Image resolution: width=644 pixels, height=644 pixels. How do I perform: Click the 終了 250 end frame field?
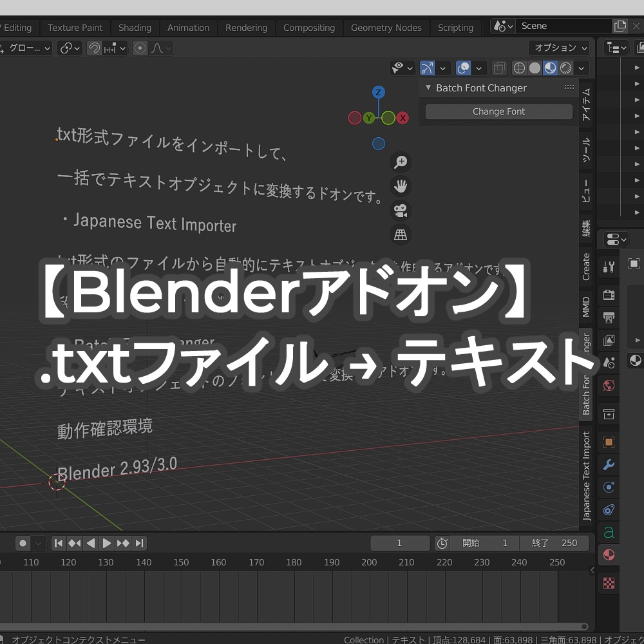[x=554, y=543]
